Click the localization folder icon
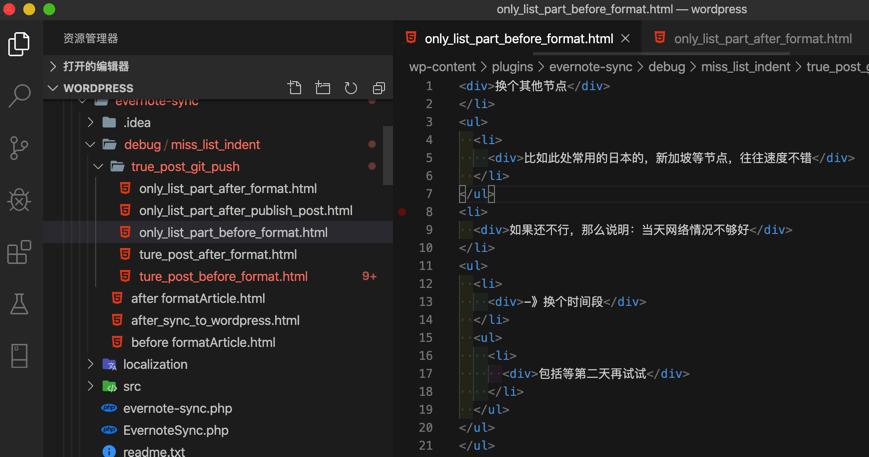Viewport: 869px width, 457px height. coord(109,364)
